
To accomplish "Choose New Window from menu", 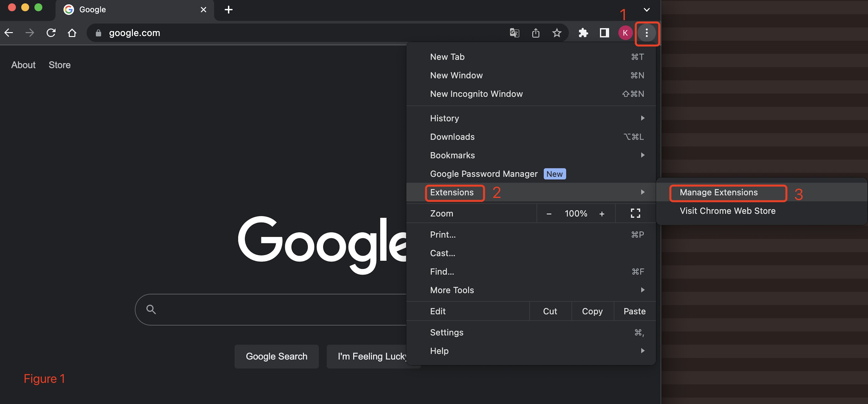I will (531, 75).
